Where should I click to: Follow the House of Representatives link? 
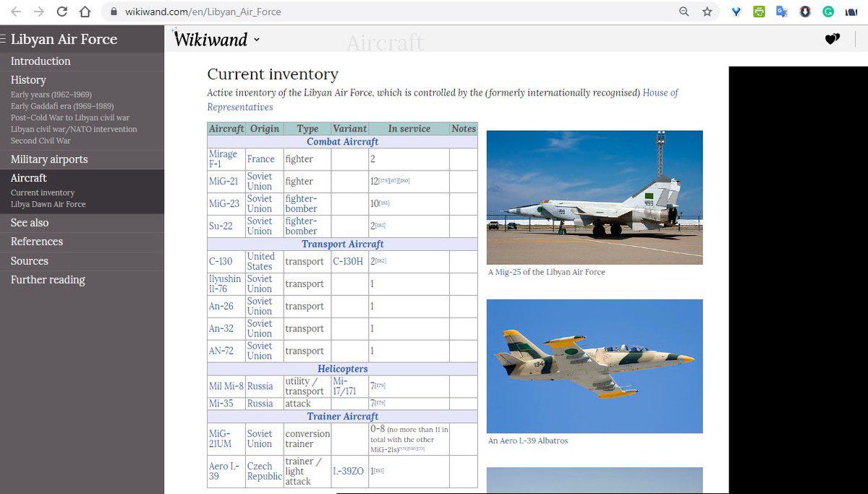click(443, 100)
